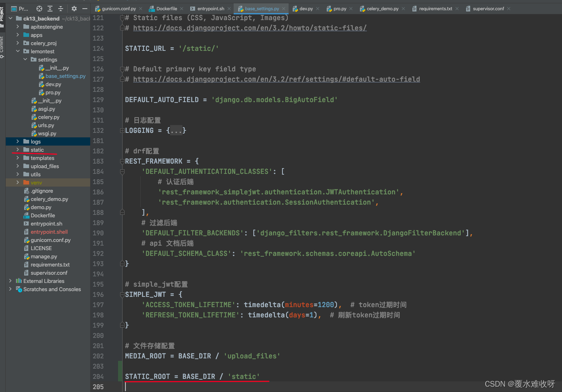
Task: Open the default-auto-field documentation link
Action: pyautogui.click(x=276, y=79)
